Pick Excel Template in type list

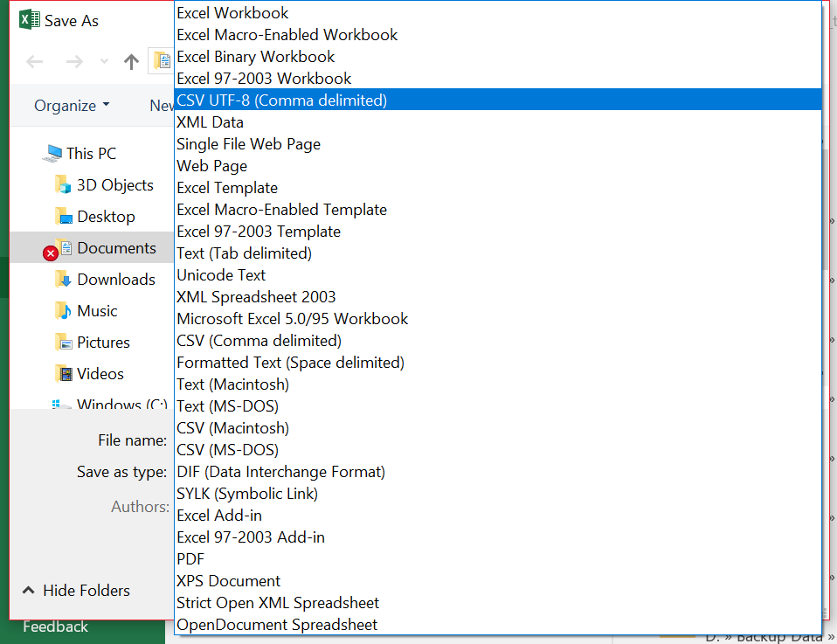497,188
